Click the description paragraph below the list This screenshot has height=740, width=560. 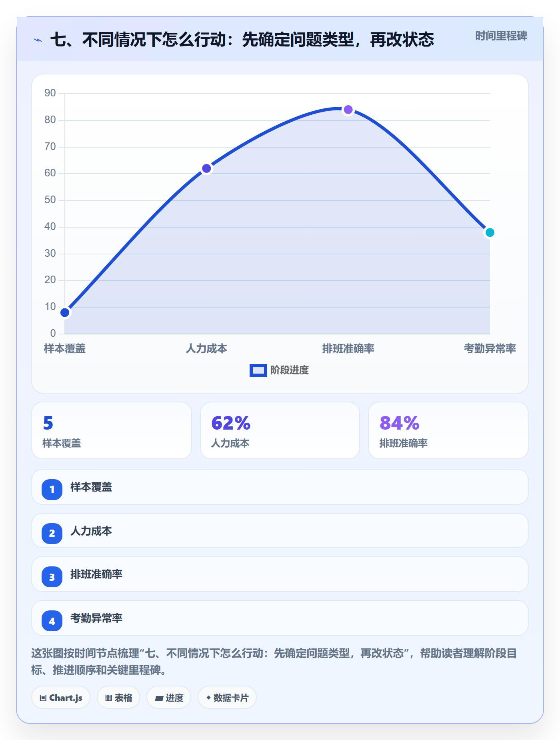point(274,662)
